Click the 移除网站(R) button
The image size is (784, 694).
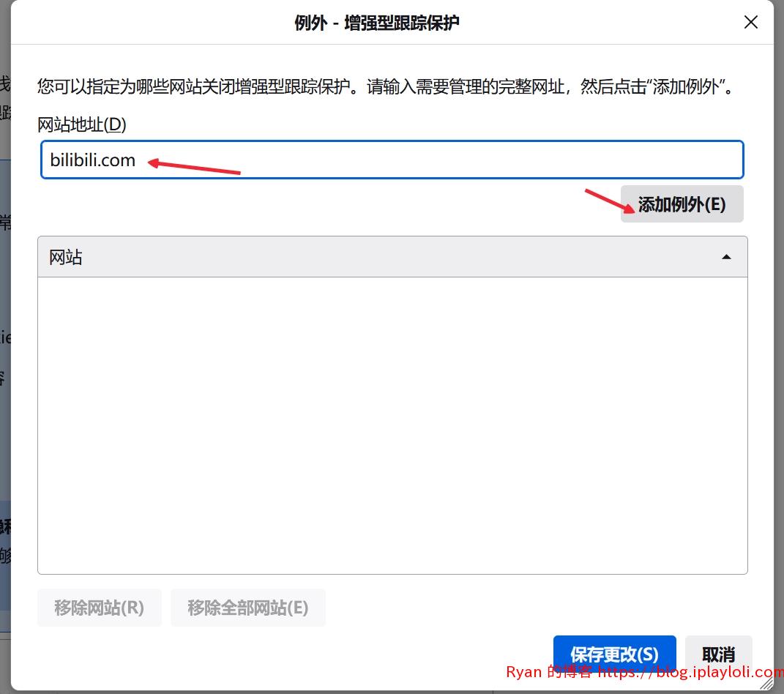[100, 608]
